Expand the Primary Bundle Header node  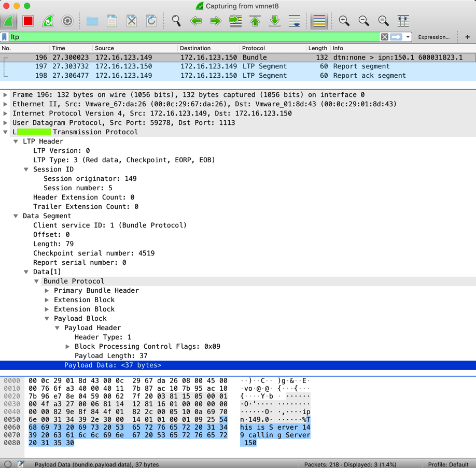pyautogui.click(x=47, y=291)
